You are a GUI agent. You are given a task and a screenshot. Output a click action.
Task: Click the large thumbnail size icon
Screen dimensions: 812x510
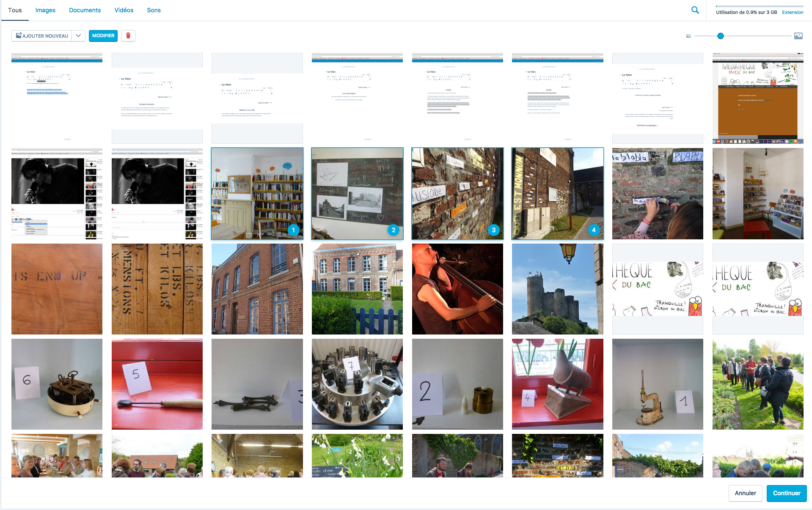click(x=798, y=36)
